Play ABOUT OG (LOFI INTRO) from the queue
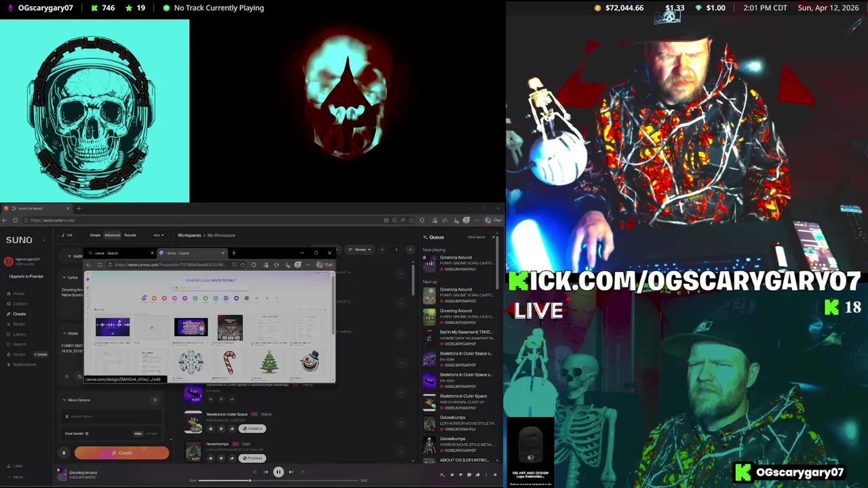Viewport: 868px width, 488px height. [460, 460]
